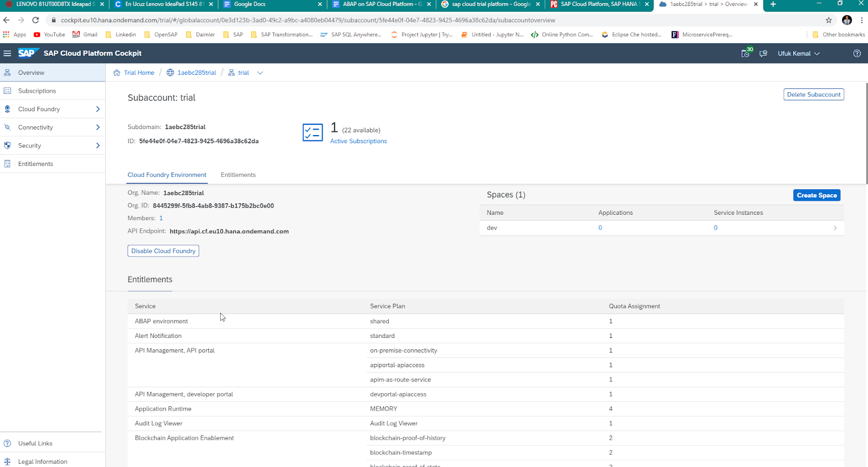Open the Members count link
This screenshot has height=467, width=868.
(161, 218)
